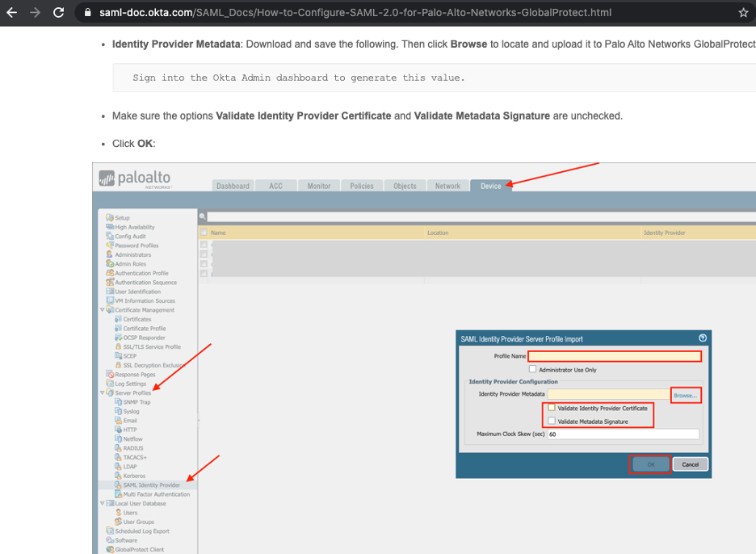Collapse the Certificate Management tree node
This screenshot has width=756, height=554.
pos(103,309)
